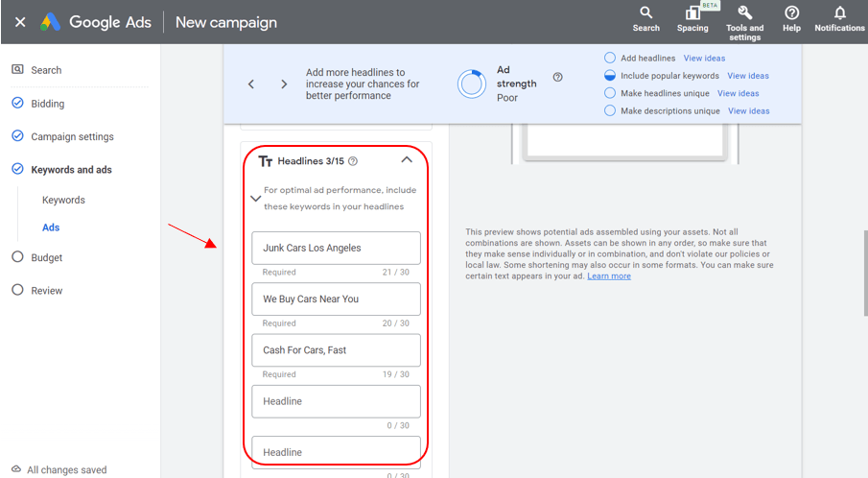Image resolution: width=868 pixels, height=478 pixels.
Task: Click All changes saved cloud icon
Action: [16, 468]
